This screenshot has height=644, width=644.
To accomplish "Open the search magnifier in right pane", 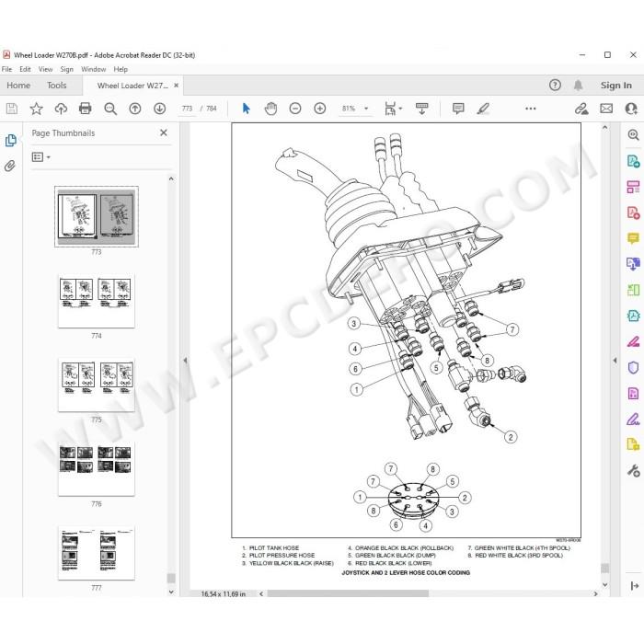I will click(x=633, y=134).
